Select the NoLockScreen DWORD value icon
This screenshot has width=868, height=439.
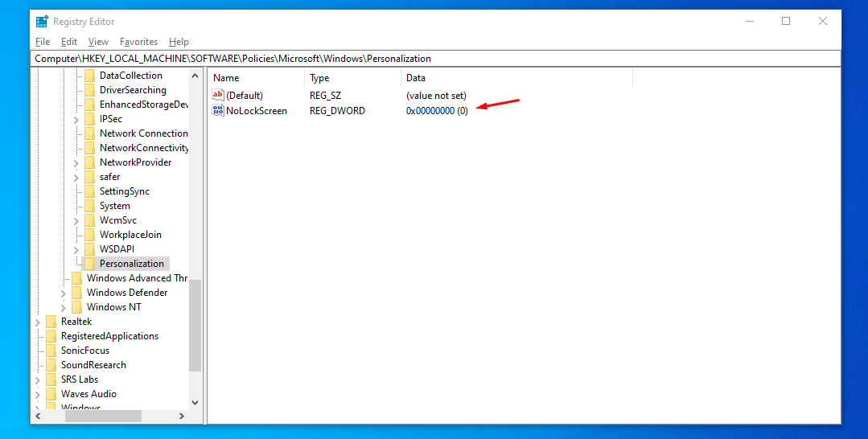218,110
